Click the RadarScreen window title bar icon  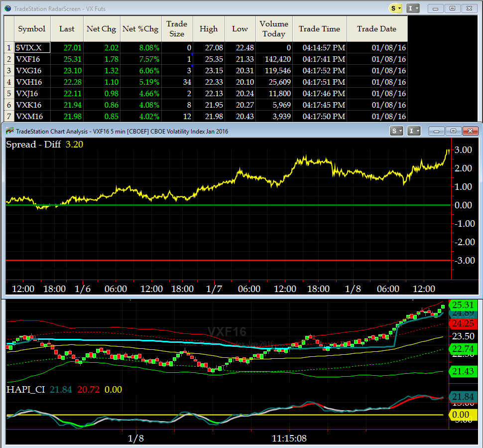(7, 8)
